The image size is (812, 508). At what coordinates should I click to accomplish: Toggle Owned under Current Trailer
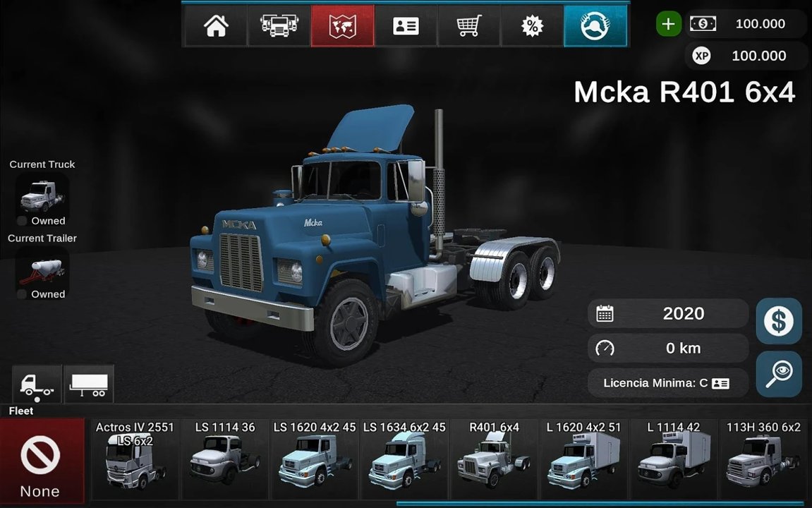coord(21,294)
